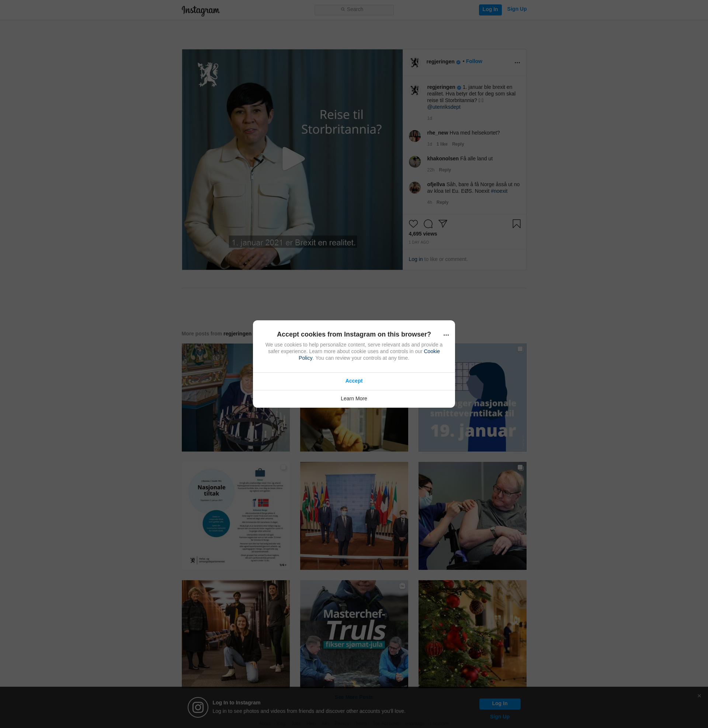
Task: Open cookie dialog three-dot options
Action: click(x=446, y=335)
